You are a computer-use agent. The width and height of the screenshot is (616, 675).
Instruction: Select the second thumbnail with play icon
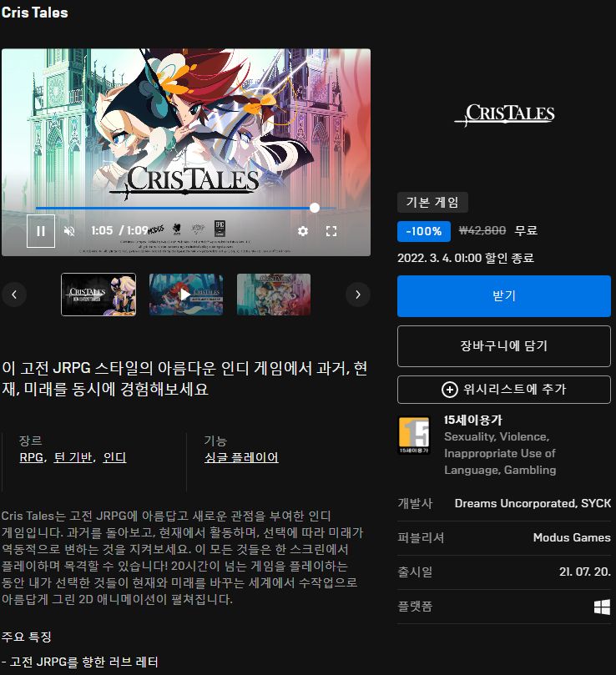point(186,295)
